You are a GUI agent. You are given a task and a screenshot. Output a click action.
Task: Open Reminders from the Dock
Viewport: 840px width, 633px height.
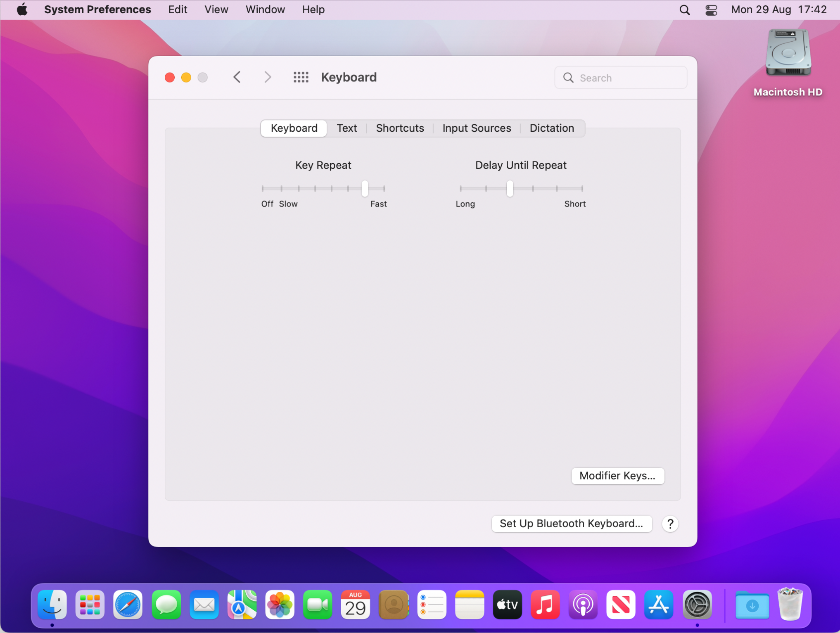click(432, 605)
